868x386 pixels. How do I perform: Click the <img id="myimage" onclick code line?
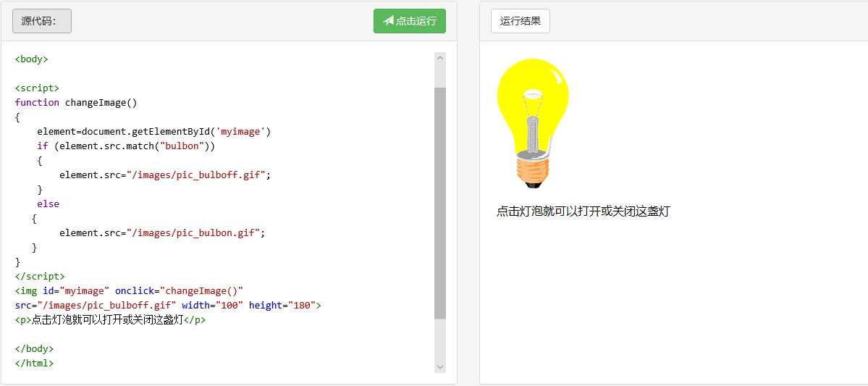click(129, 290)
